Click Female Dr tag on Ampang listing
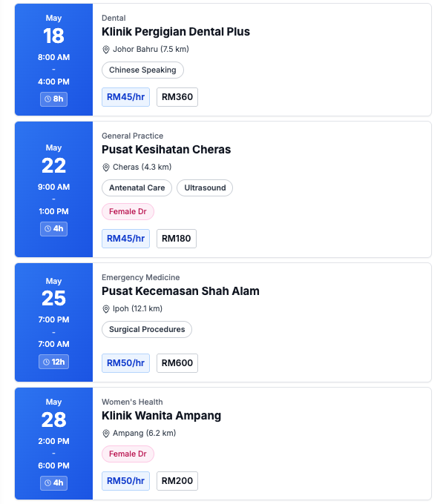The width and height of the screenshot is (440, 504). pyautogui.click(x=128, y=454)
